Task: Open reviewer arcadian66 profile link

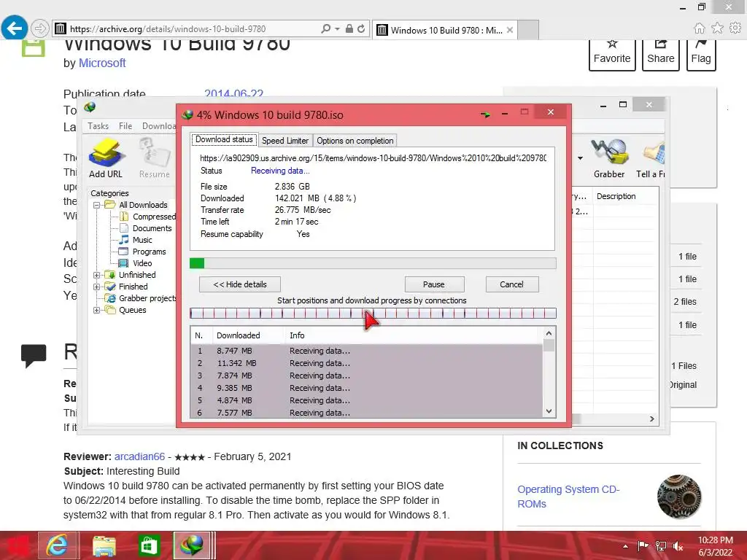Action: pos(139,456)
